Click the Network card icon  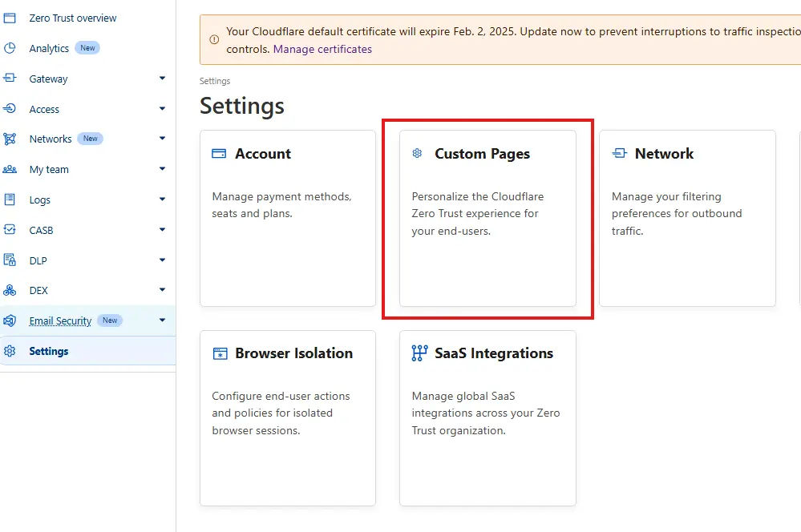click(x=619, y=153)
